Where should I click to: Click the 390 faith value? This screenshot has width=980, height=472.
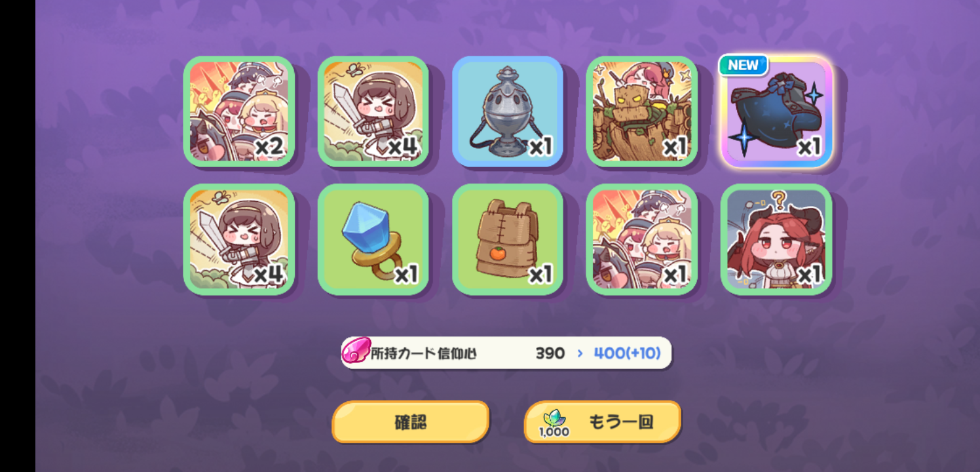pos(550,353)
